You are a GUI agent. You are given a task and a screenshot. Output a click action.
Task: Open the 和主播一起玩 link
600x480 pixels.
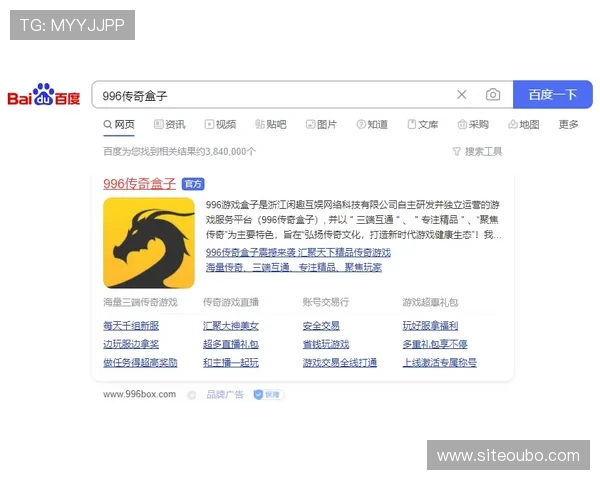pos(231,362)
